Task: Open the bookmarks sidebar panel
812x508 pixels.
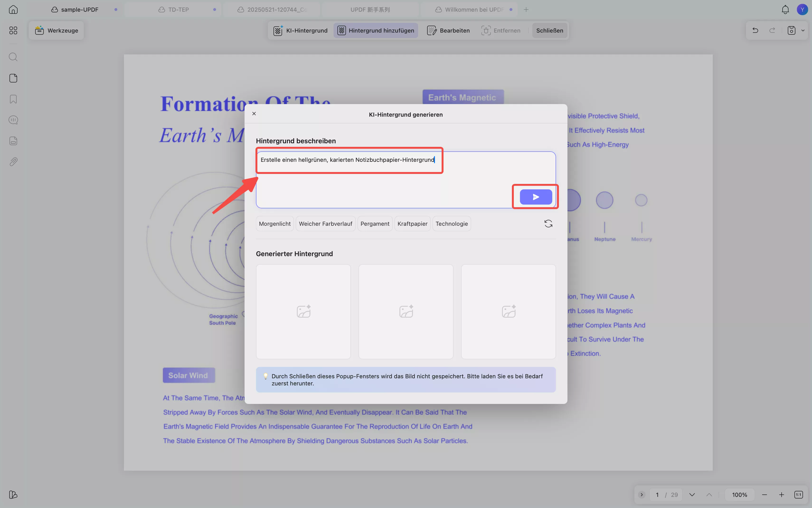Action: tap(13, 99)
